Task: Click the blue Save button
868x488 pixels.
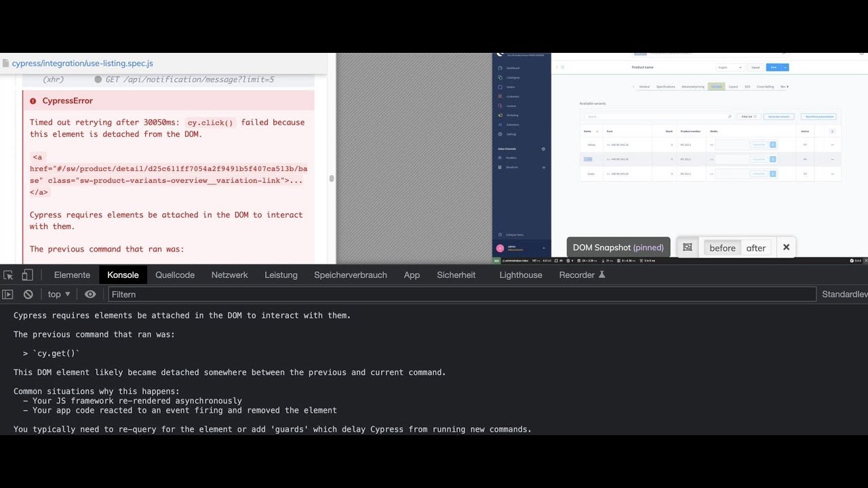Action: (774, 67)
